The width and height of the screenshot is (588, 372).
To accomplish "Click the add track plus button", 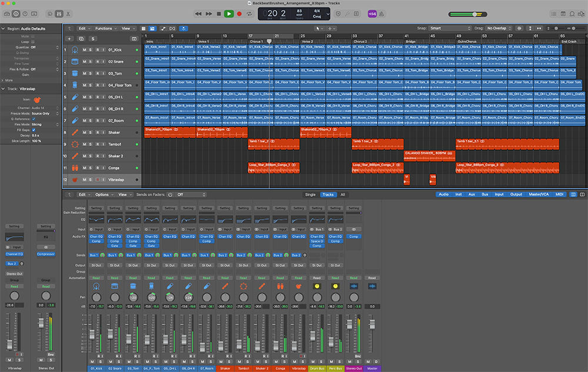I will (69, 39).
